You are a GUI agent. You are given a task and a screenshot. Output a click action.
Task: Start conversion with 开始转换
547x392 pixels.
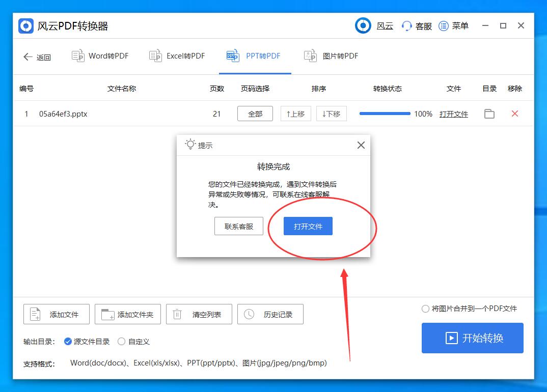coord(472,338)
